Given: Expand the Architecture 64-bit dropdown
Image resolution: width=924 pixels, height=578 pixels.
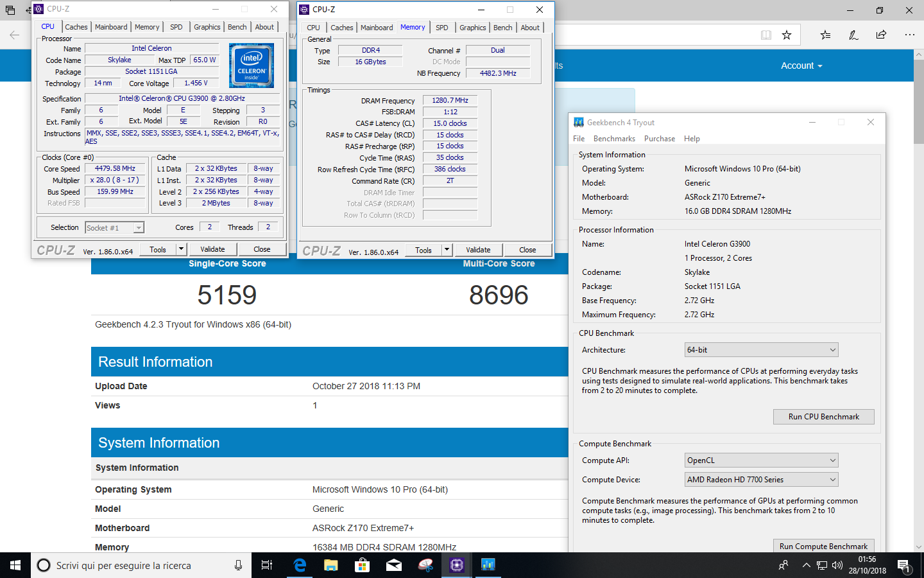Looking at the screenshot, I should coord(762,350).
